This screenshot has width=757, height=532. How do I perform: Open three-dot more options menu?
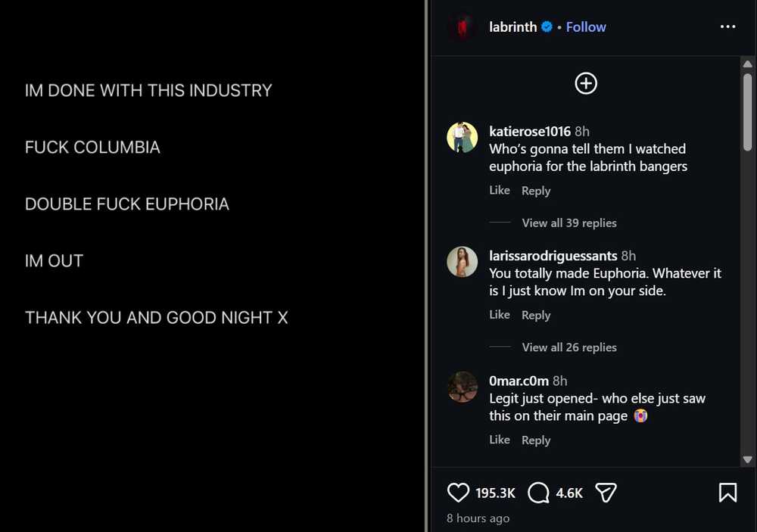727,26
